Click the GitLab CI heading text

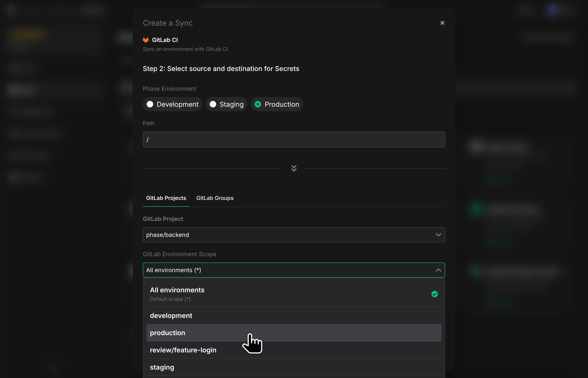(165, 40)
